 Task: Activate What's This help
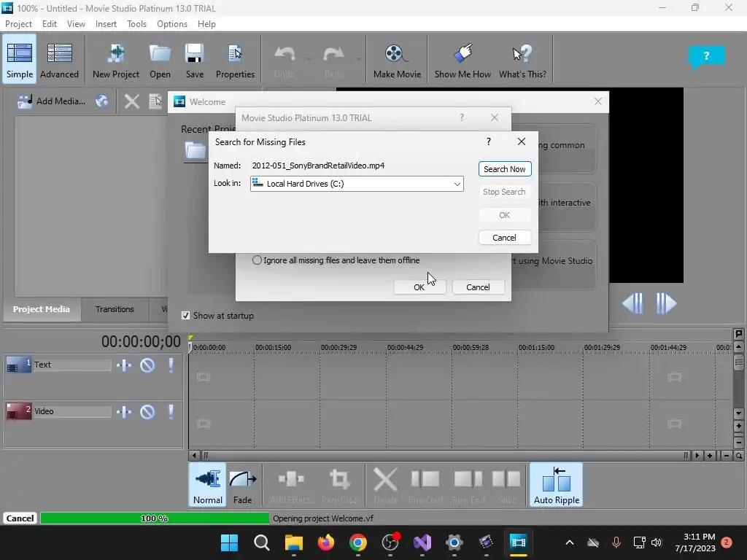522,59
